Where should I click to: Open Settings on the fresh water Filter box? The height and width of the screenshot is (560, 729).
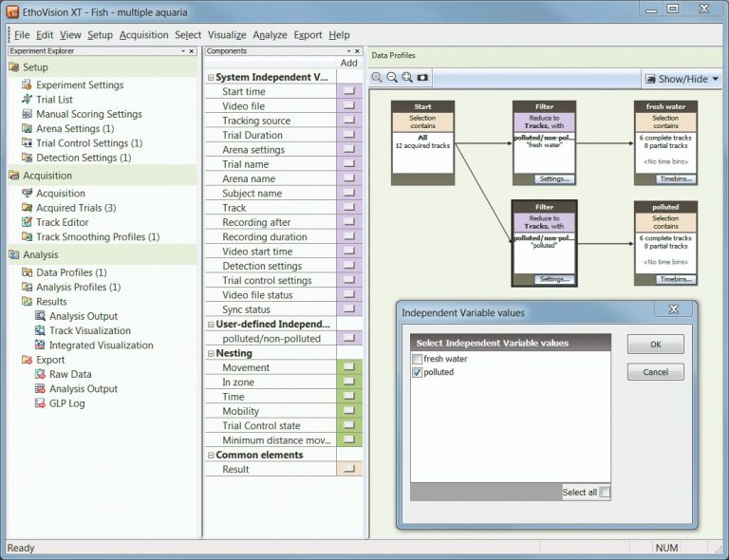554,179
